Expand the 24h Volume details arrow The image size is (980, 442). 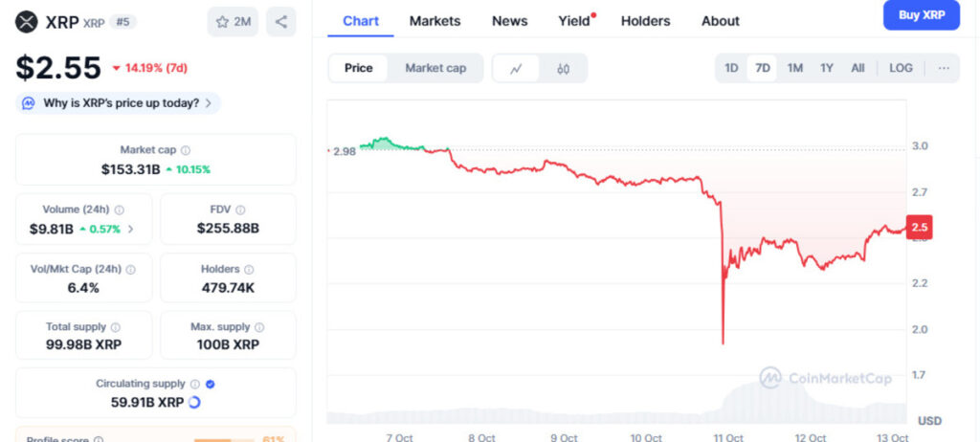tap(131, 229)
